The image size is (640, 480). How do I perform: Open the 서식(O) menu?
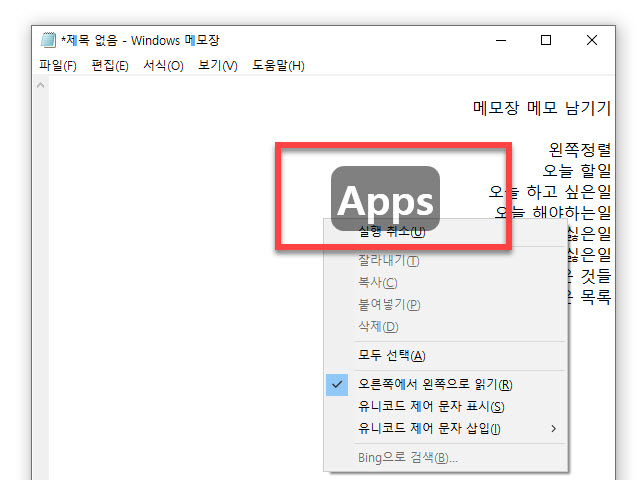pyautogui.click(x=163, y=65)
